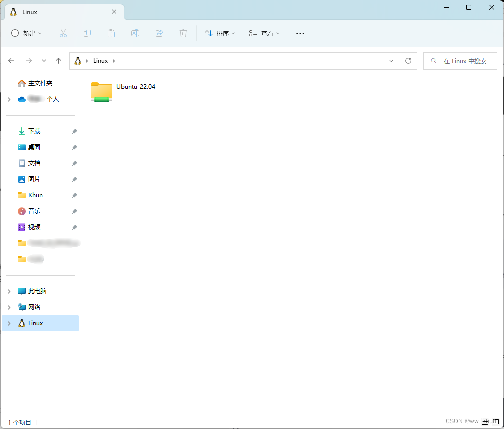Click the 在 Linux 中搜索 search box
Screen dimensions: 504x429
point(460,61)
